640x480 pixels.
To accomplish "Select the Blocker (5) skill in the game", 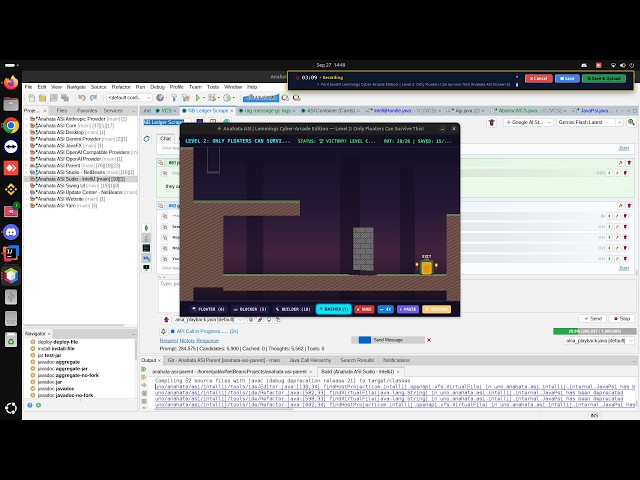I will pyautogui.click(x=249, y=309).
